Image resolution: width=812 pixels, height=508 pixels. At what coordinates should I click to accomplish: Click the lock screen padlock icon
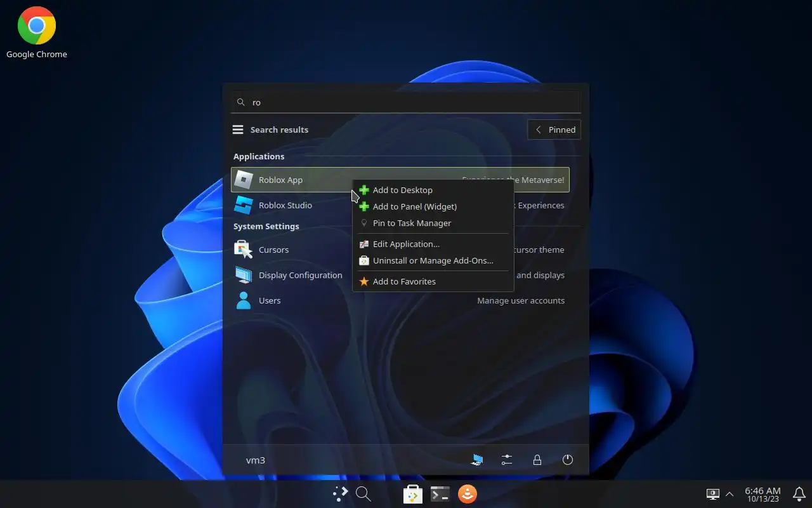pyautogui.click(x=537, y=460)
